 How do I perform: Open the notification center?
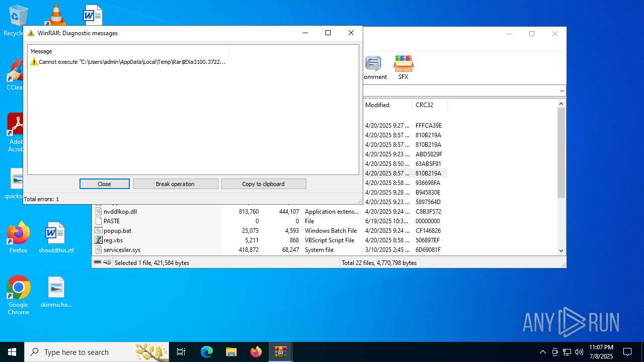[627, 352]
